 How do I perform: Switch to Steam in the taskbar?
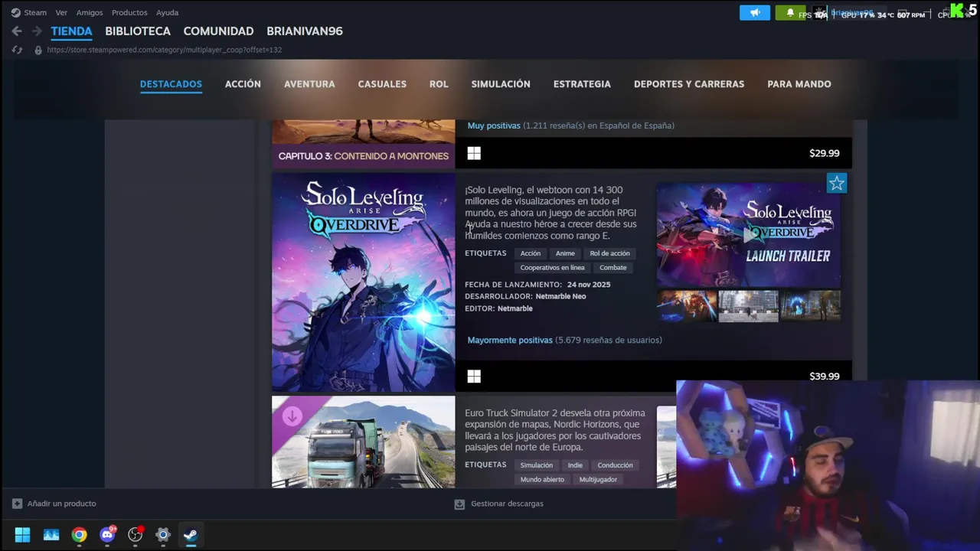(191, 535)
